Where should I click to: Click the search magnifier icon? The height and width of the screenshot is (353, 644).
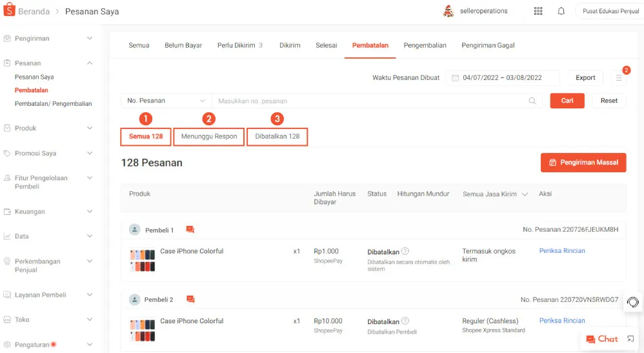[x=532, y=101]
